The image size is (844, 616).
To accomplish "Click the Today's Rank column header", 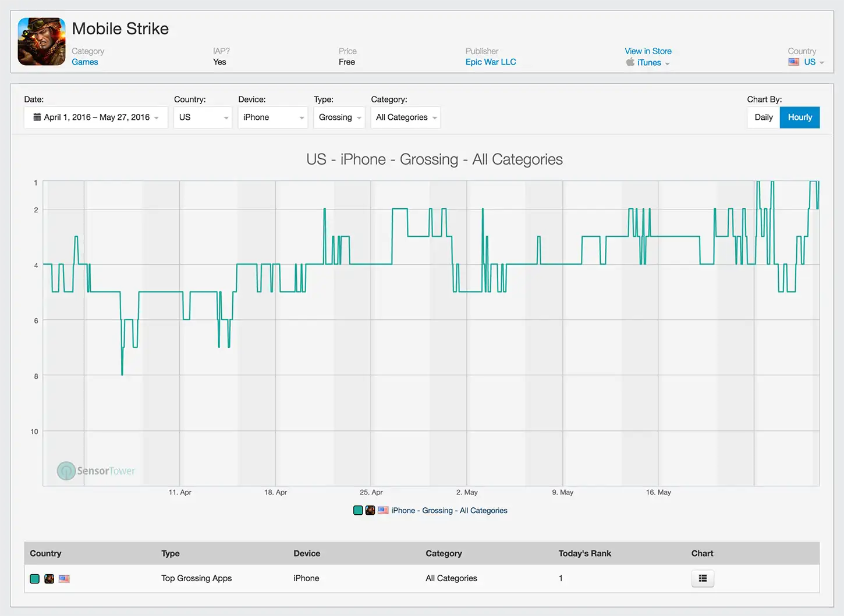I will [584, 554].
